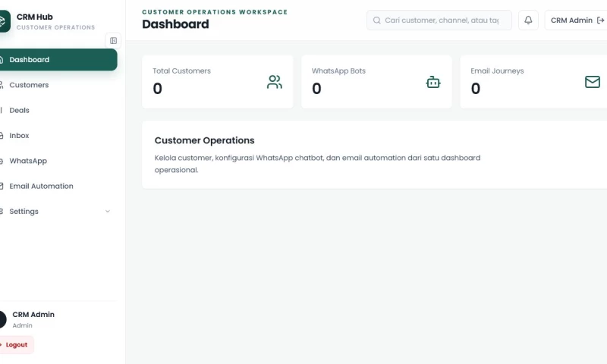Click the CUSTOMER OPERATIONS WORKSPACE label
Screen dimensions: 607x364
tap(215, 12)
